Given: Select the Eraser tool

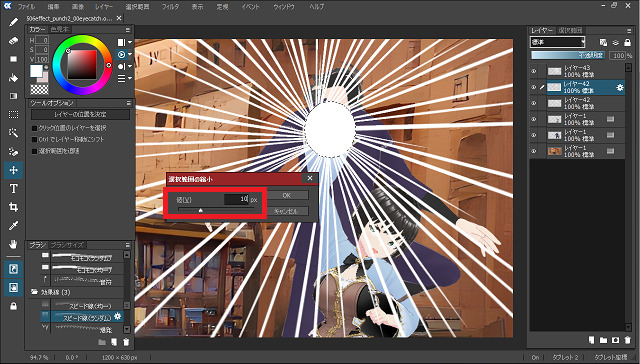Looking at the screenshot, I should click(13, 40).
